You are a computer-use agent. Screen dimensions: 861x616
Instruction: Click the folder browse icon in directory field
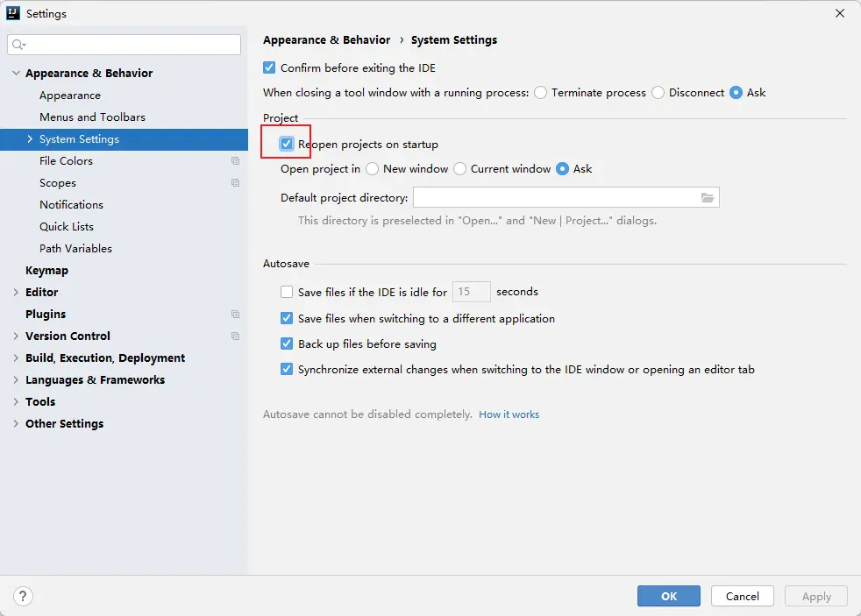pyautogui.click(x=708, y=198)
